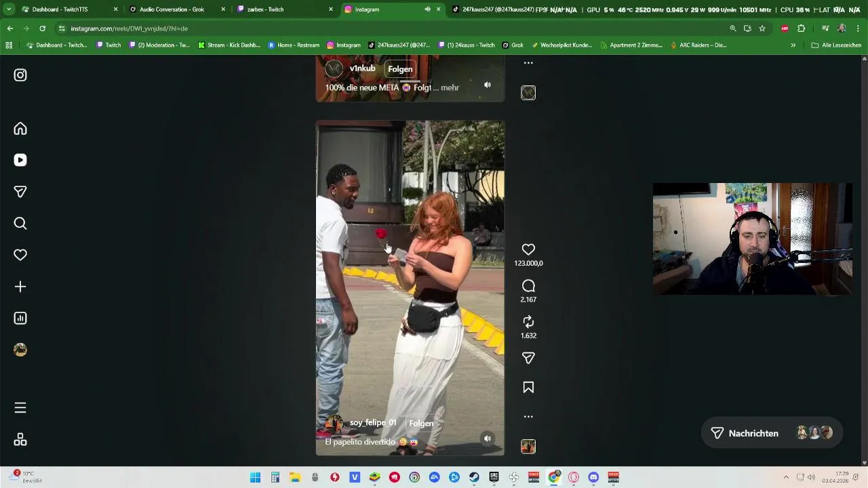Open the hamburger More menu
The height and width of the screenshot is (488, 868).
tap(20, 408)
